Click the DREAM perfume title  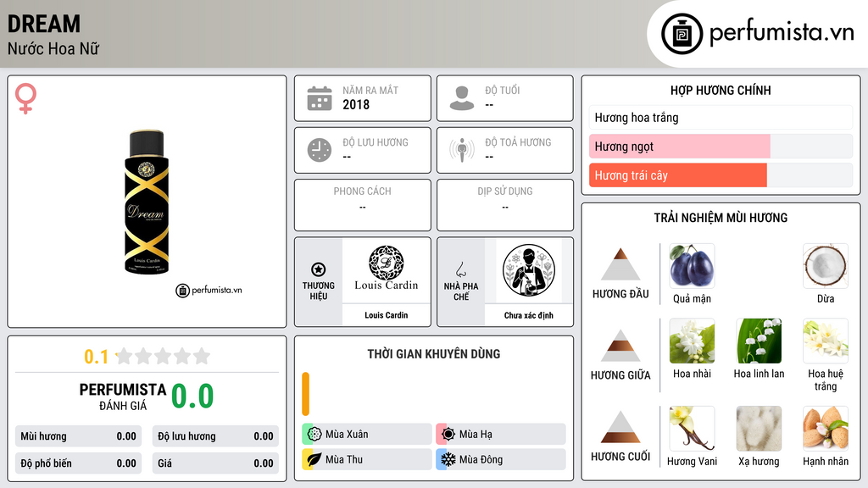pos(44,24)
